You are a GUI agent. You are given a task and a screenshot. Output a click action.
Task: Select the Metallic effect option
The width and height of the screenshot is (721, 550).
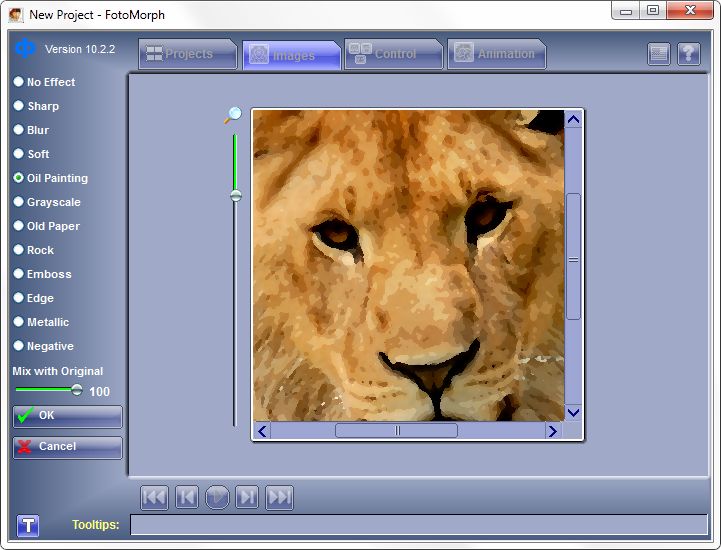click(41, 322)
